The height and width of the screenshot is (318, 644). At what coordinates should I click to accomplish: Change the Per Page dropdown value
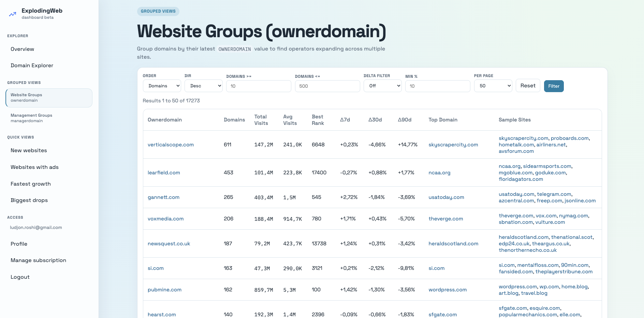493,86
